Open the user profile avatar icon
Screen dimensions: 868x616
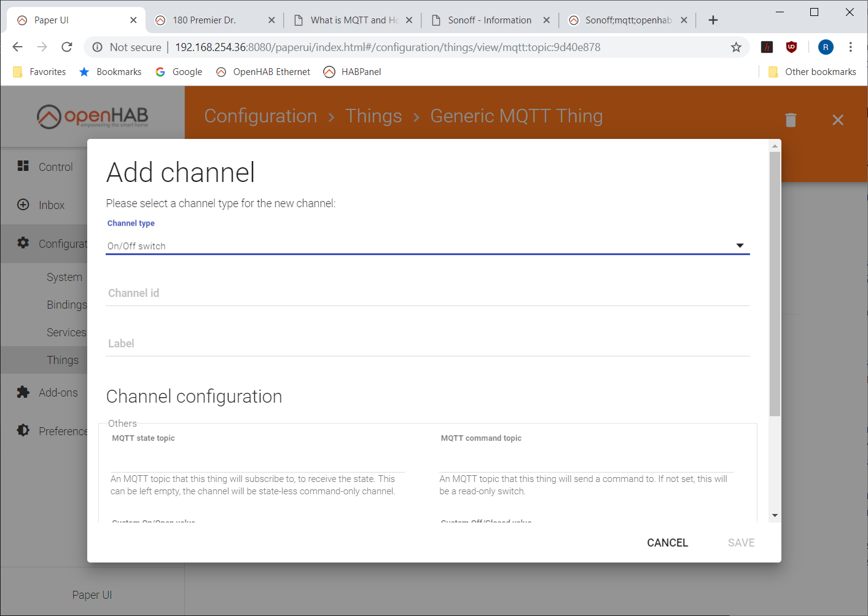click(826, 47)
